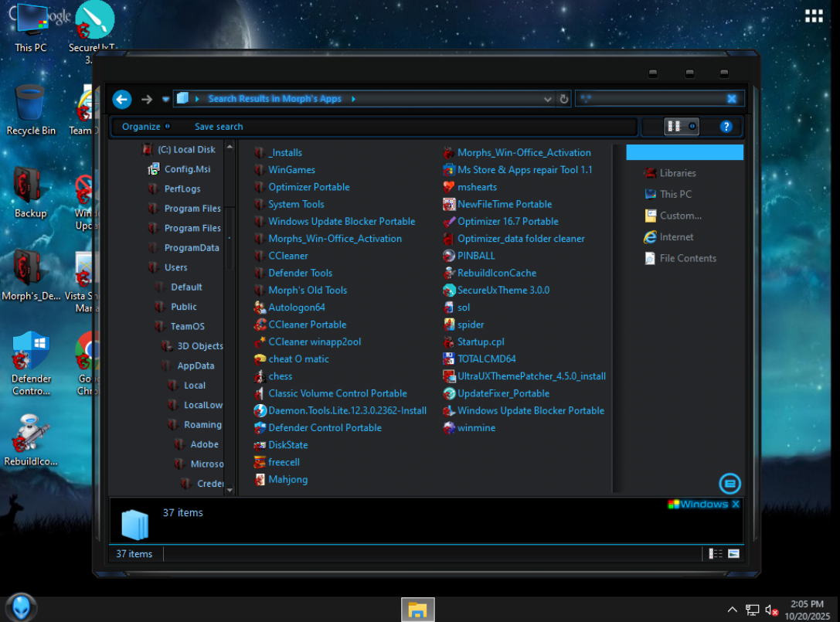
Task: Select PINBALL item
Action: [x=469, y=256]
